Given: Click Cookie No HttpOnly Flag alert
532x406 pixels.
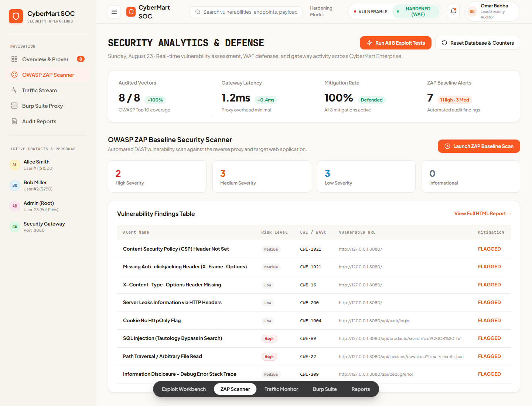Looking at the screenshot, I should tap(152, 320).
